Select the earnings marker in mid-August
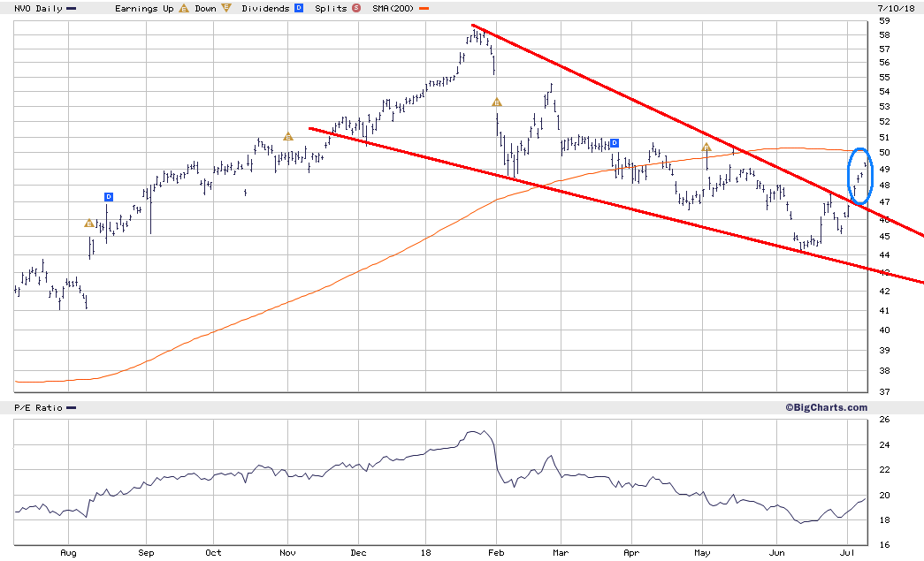Viewport: 924px width, 561px height. click(89, 224)
